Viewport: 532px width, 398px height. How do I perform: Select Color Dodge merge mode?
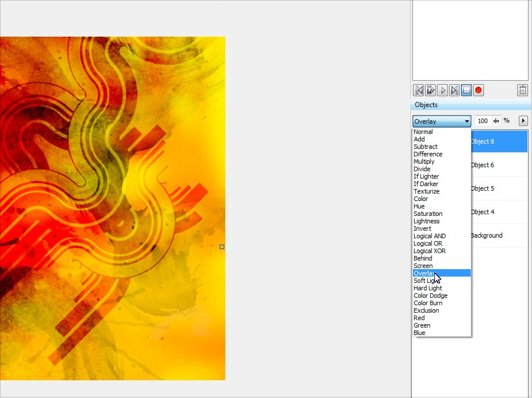(430, 295)
